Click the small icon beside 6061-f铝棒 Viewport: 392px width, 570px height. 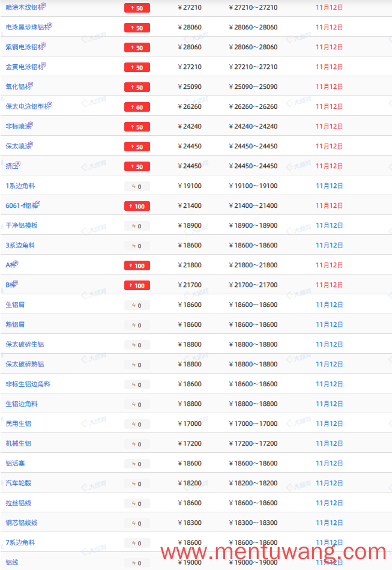pos(38,203)
